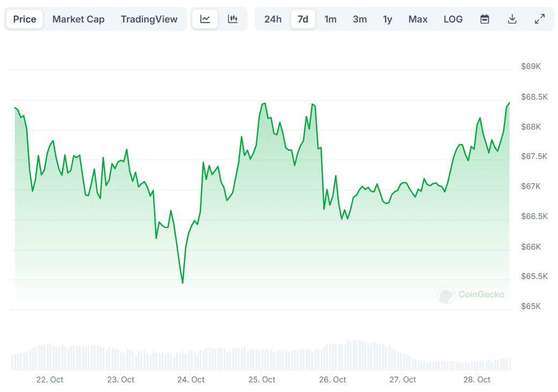Click the 24. Oct date label
Viewport: 558px width, 392px height.
pos(191,380)
